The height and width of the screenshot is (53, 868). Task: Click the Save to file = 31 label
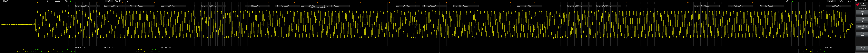coord(109,48)
